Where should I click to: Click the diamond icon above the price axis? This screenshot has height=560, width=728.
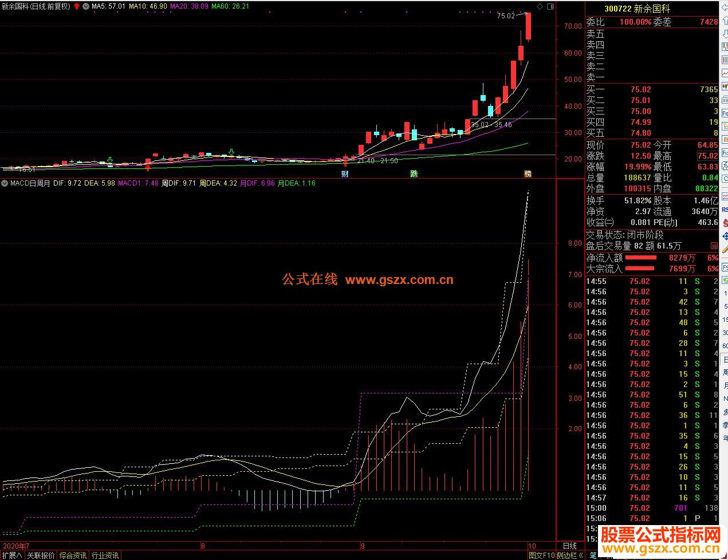[541, 6]
